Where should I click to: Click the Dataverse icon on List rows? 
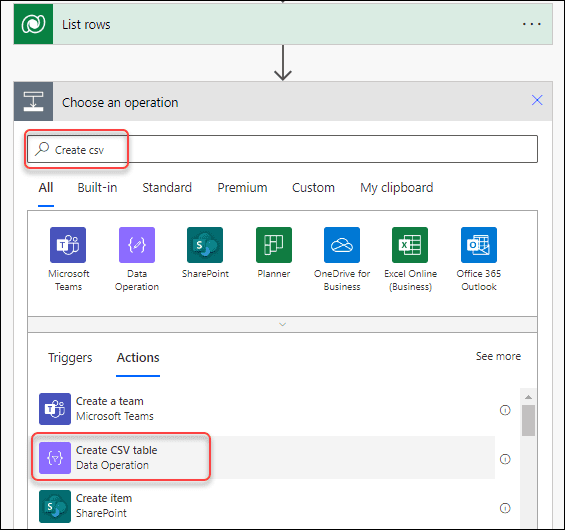pos(34,24)
